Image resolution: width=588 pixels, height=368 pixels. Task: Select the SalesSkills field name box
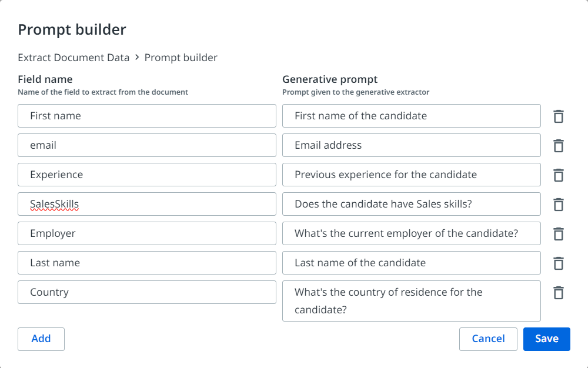click(147, 204)
